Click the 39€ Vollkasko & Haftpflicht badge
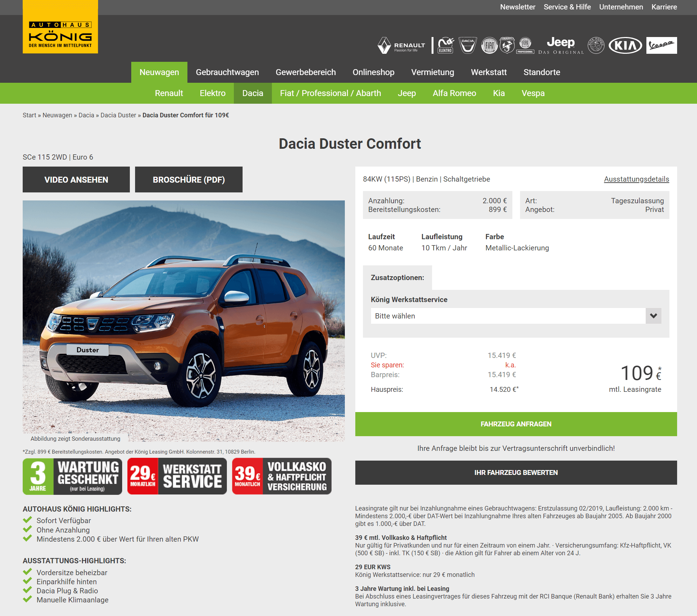 [282, 476]
